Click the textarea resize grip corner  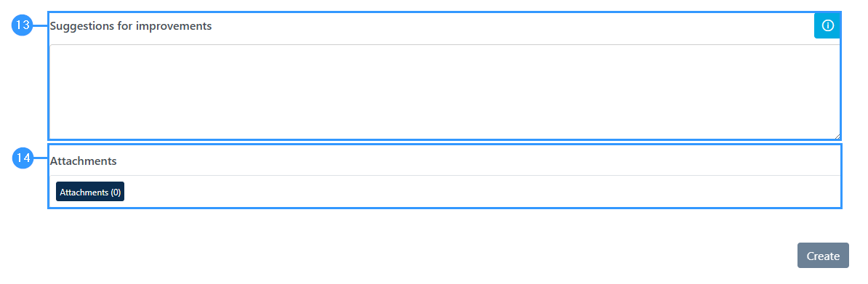[x=837, y=136]
